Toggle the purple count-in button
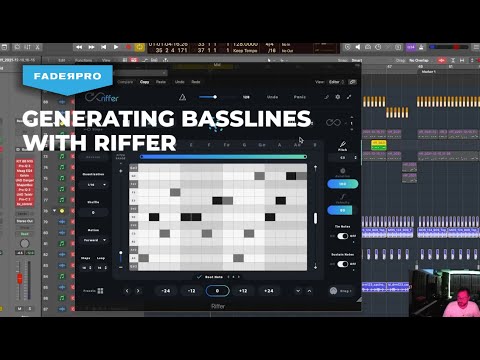 click(411, 47)
